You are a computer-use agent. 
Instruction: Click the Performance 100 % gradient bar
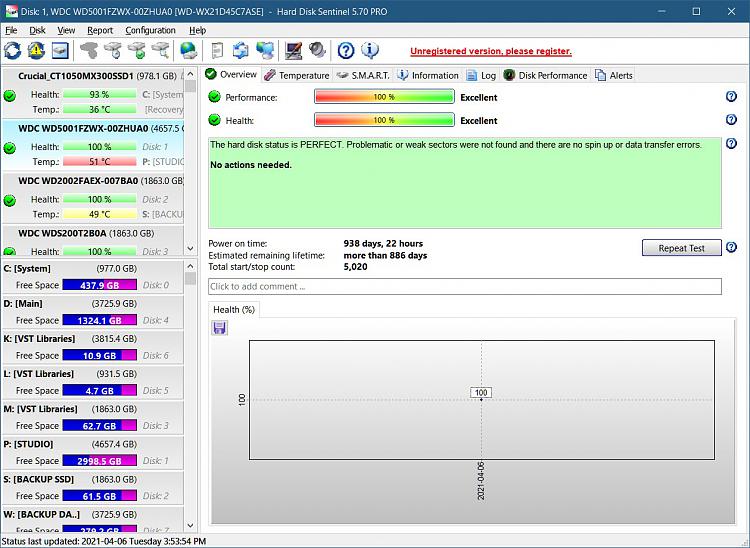[384, 97]
